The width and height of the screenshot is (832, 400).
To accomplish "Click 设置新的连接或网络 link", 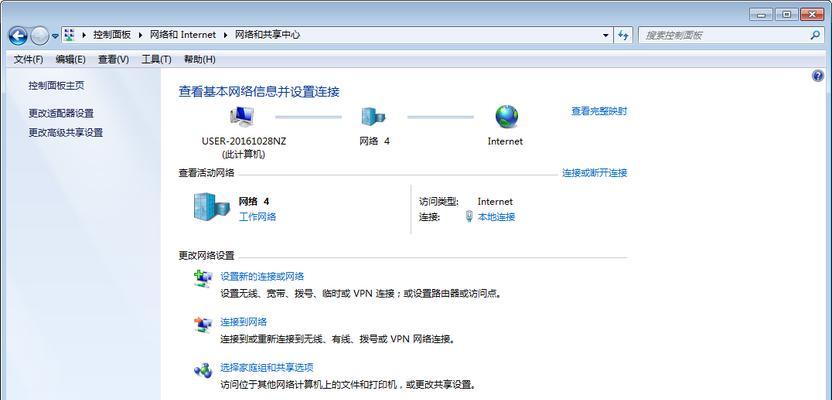I will [x=262, y=276].
